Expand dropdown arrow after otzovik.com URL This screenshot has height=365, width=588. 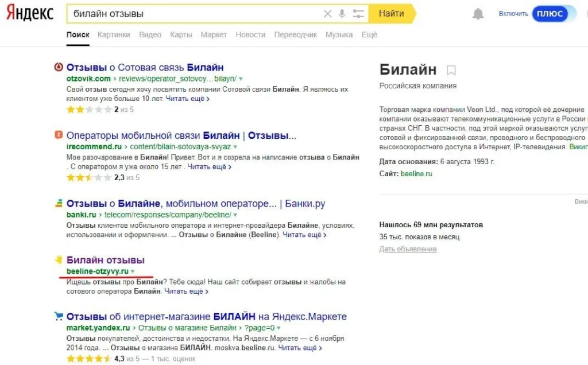click(x=241, y=79)
